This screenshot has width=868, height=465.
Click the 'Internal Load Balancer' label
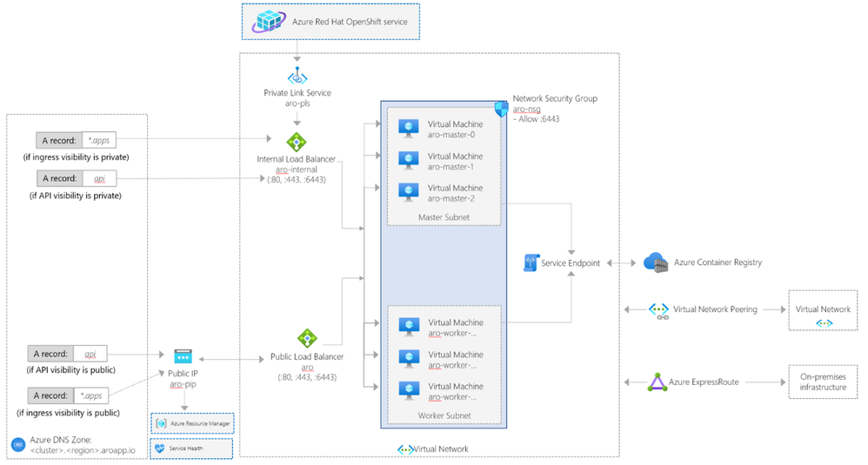(x=297, y=159)
